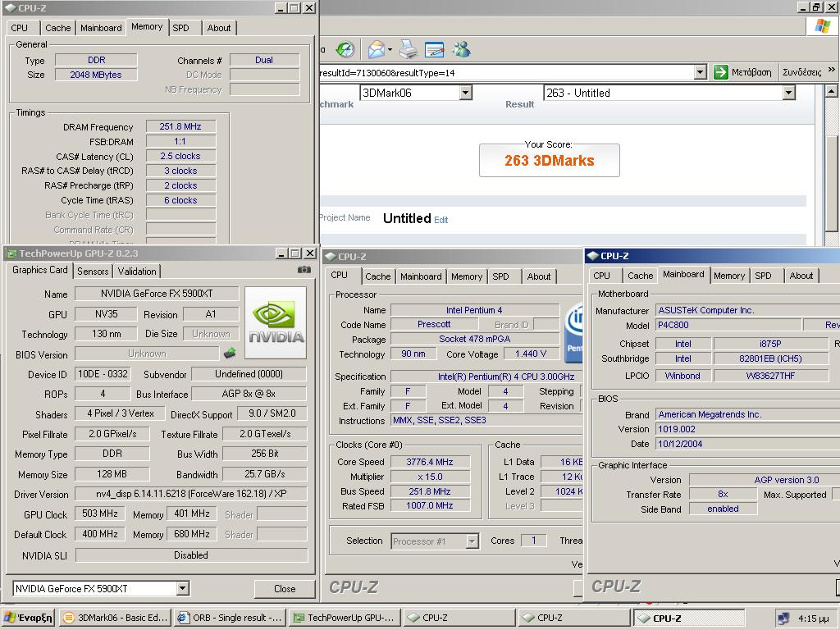Open Mainboard tab in middle CPU-Z window

[421, 276]
